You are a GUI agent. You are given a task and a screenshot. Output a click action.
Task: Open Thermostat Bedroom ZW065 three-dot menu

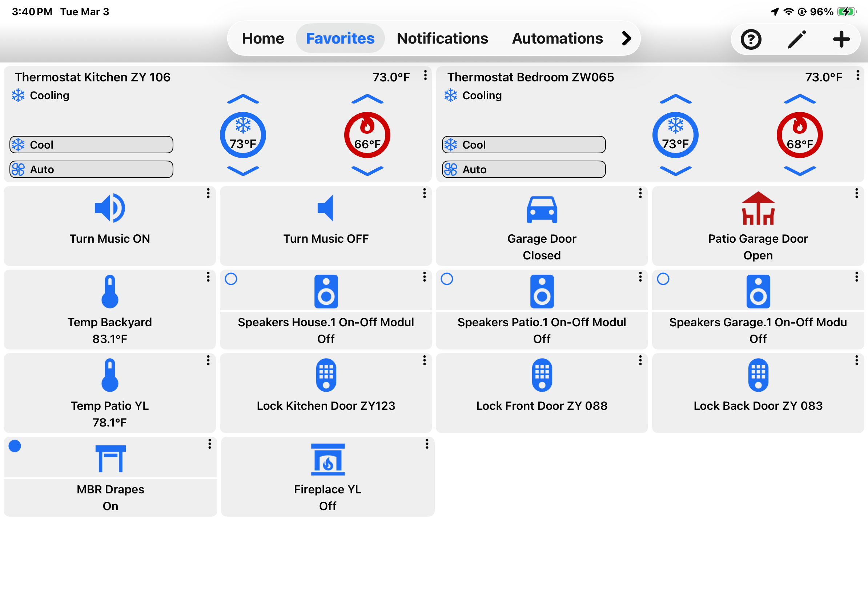858,75
